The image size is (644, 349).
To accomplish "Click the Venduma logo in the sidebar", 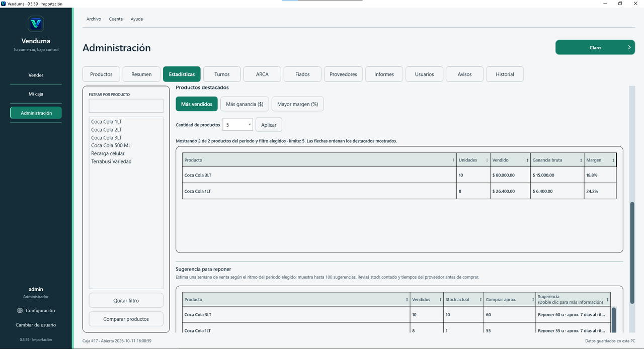I will coord(36,24).
